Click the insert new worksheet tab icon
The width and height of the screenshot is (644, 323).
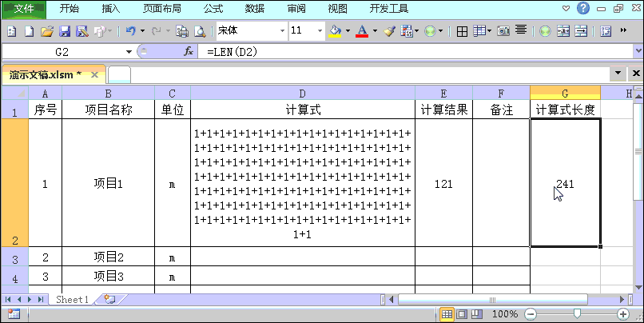point(109,299)
